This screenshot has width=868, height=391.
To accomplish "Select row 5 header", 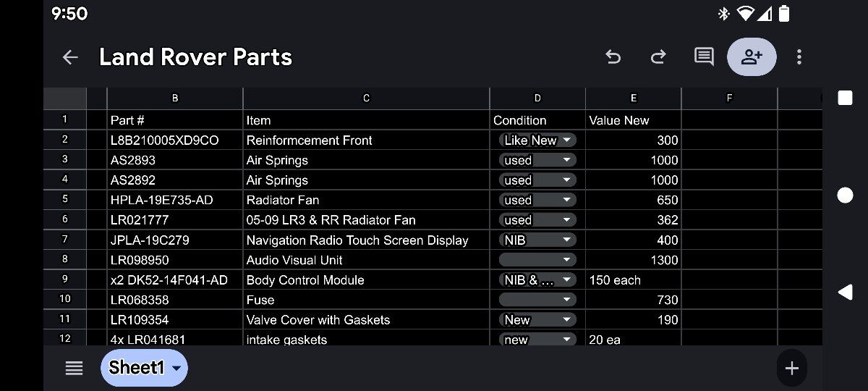I will (x=65, y=200).
